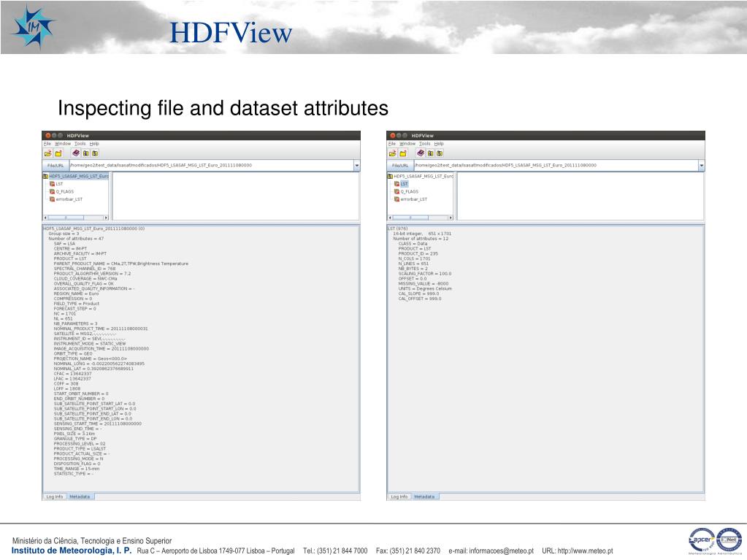Click Close file folder icon in right HDFView window
Viewport: 747px width, 560px height.
[403, 153]
